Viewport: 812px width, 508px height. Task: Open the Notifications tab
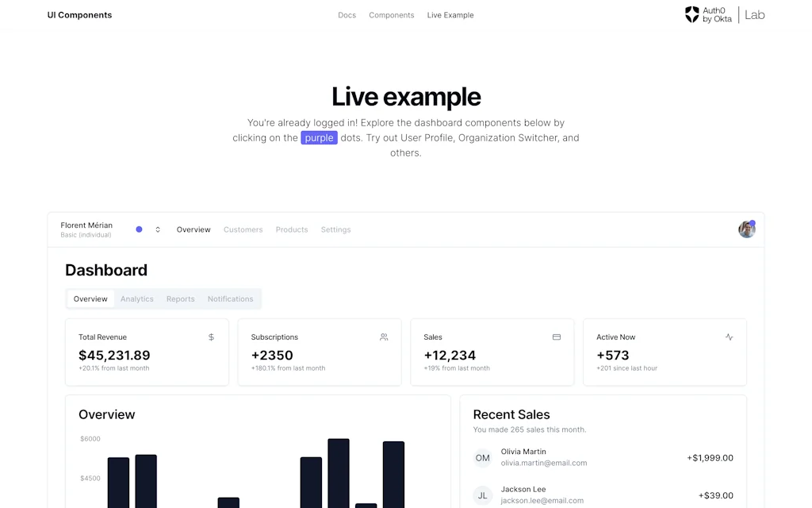point(230,298)
